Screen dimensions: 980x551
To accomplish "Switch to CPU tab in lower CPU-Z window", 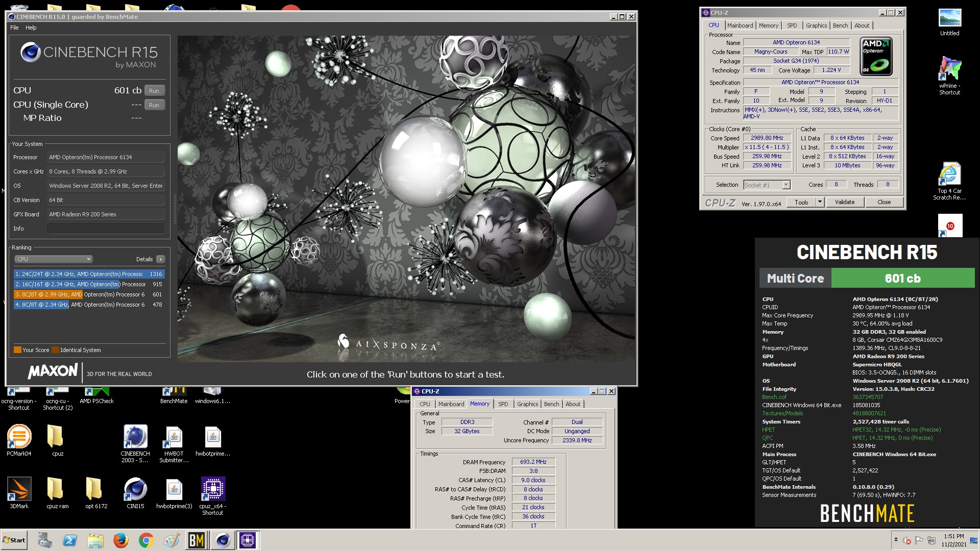I will 425,404.
